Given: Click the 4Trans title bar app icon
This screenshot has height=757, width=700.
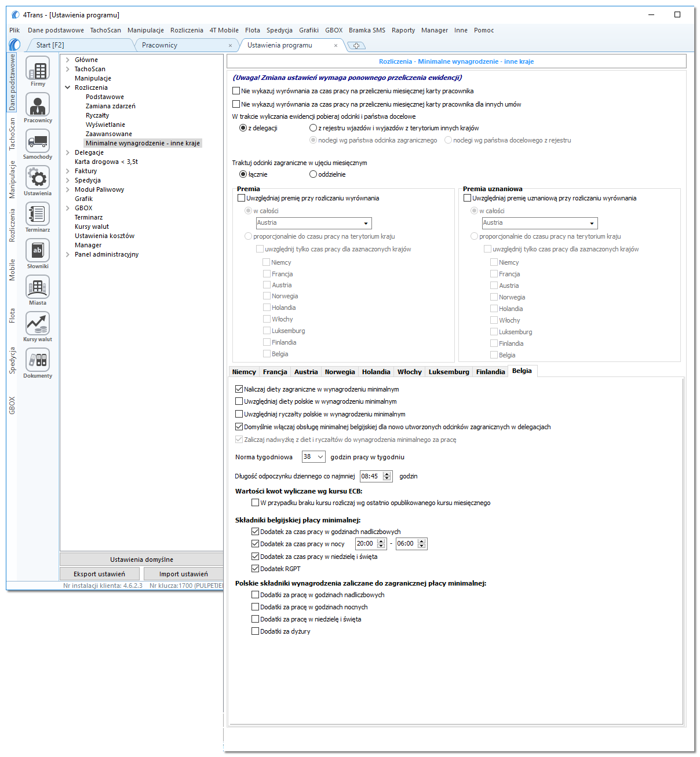Looking at the screenshot, I should pyautogui.click(x=16, y=14).
